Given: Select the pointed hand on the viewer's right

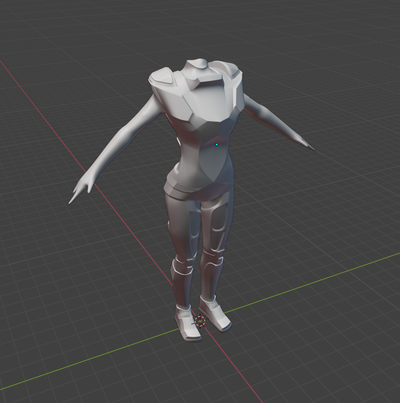Looking at the screenshot, I should tap(303, 142).
